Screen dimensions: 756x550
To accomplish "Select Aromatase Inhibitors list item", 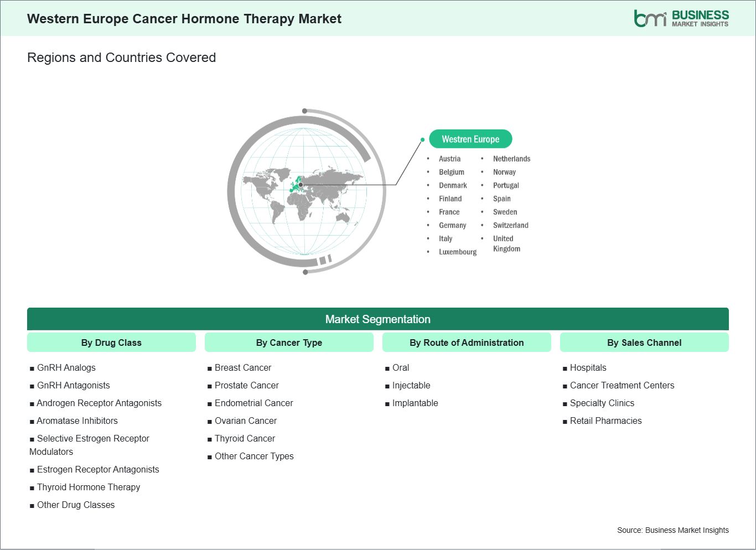I will [x=77, y=421].
